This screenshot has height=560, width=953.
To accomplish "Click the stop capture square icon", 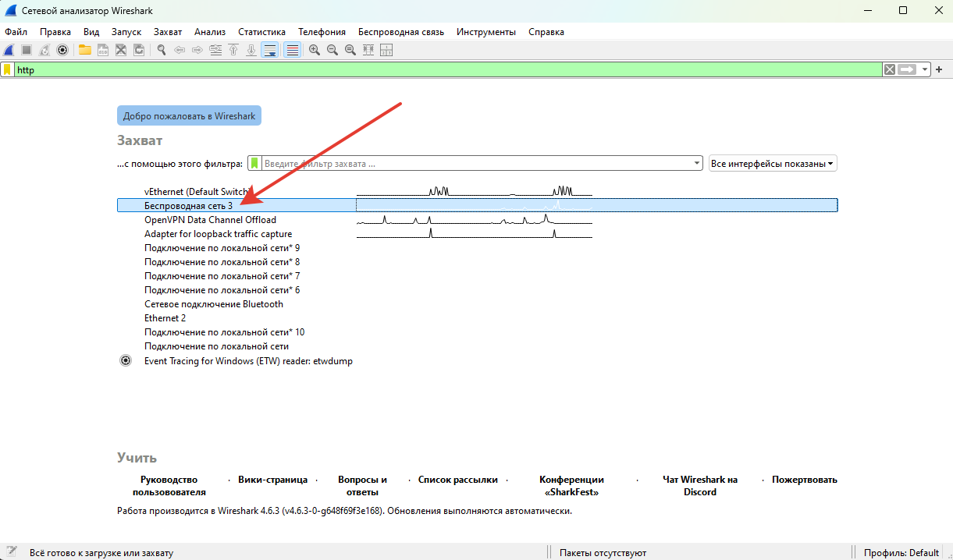I will [x=27, y=50].
